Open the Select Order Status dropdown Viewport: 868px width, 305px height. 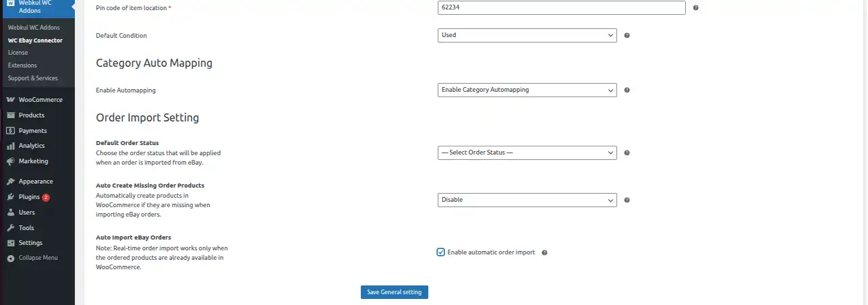tap(527, 153)
